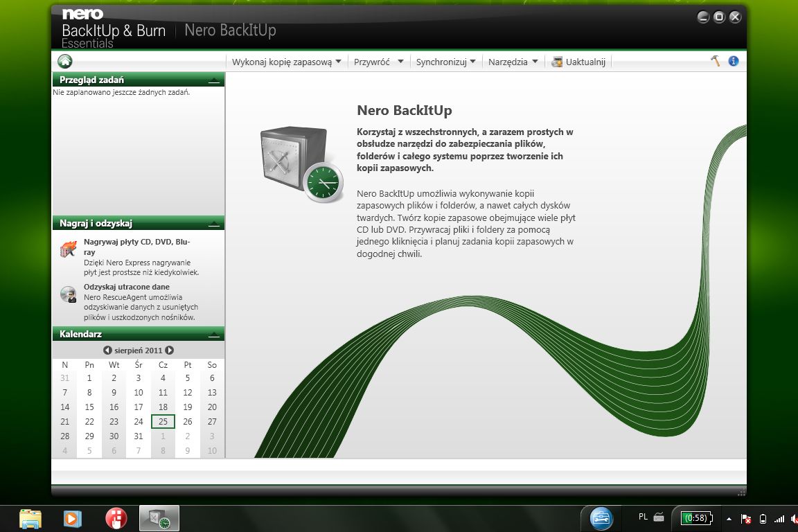
Task: Open Wykonaj kopię zapasową menu
Action: (286, 62)
